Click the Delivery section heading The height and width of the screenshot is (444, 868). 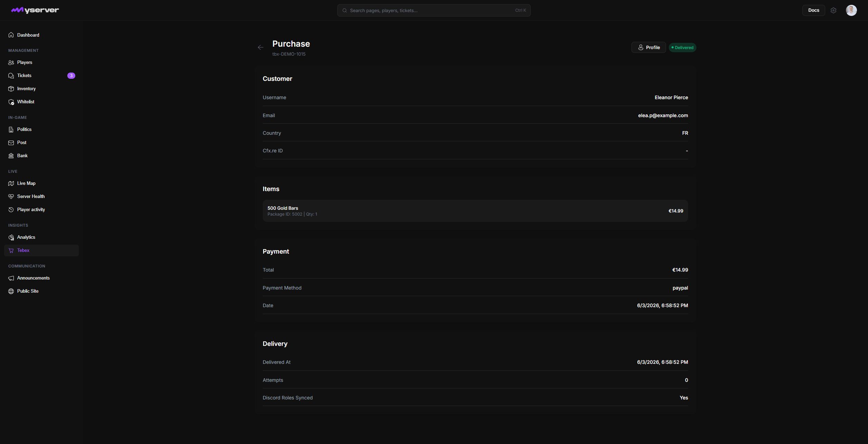(x=275, y=344)
